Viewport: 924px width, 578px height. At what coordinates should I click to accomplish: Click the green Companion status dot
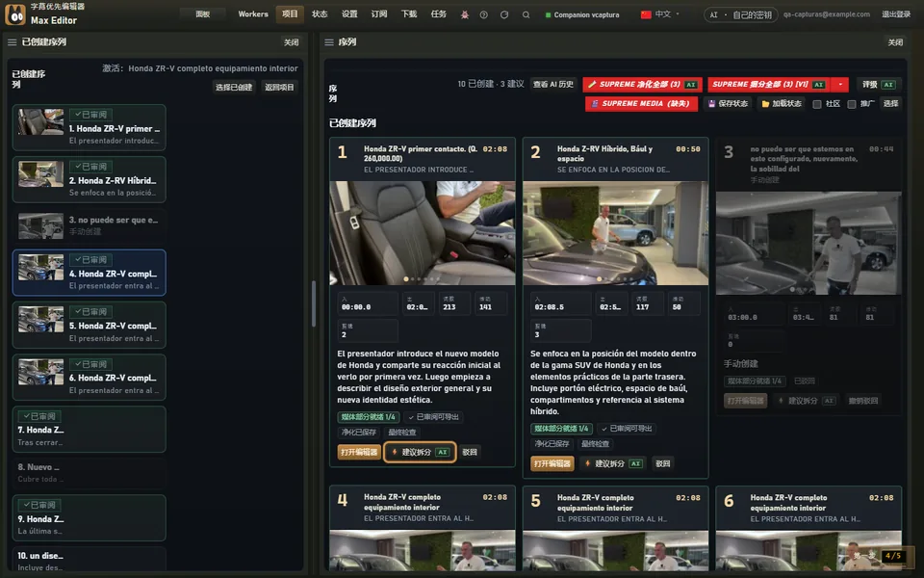(x=548, y=14)
